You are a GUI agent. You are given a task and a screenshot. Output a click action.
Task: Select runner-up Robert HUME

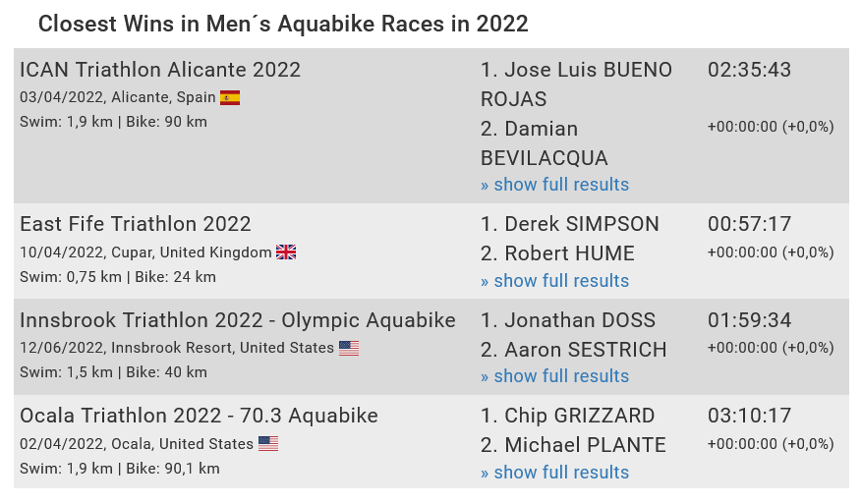[557, 253]
